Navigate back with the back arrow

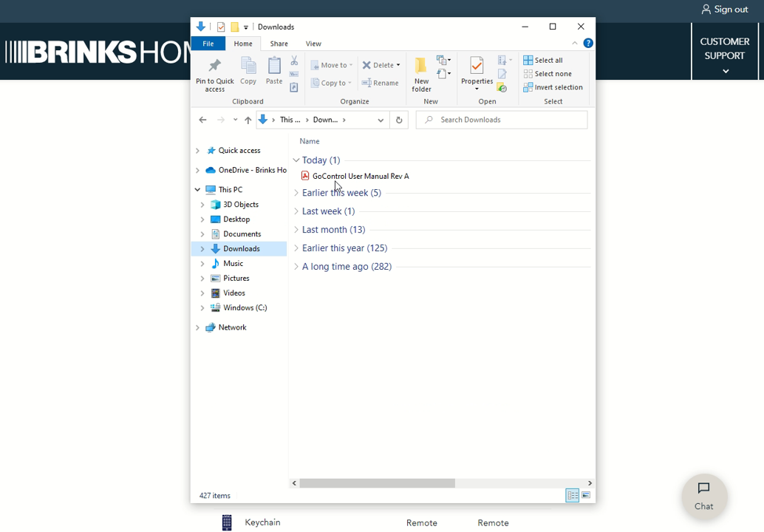(x=202, y=119)
